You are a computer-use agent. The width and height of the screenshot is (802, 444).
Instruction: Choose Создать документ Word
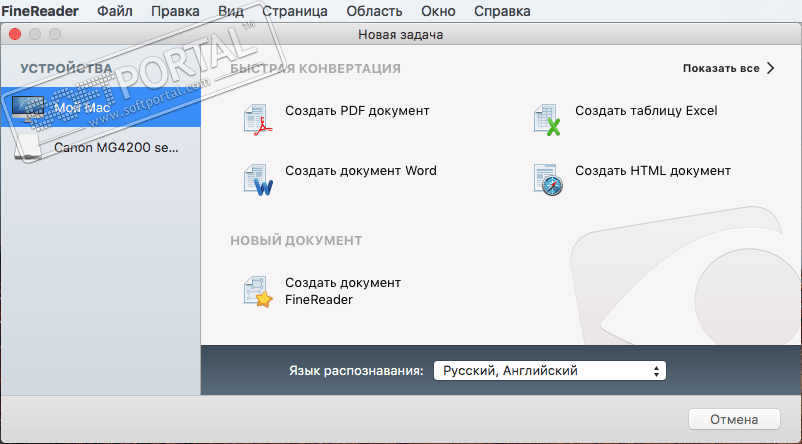point(361,170)
